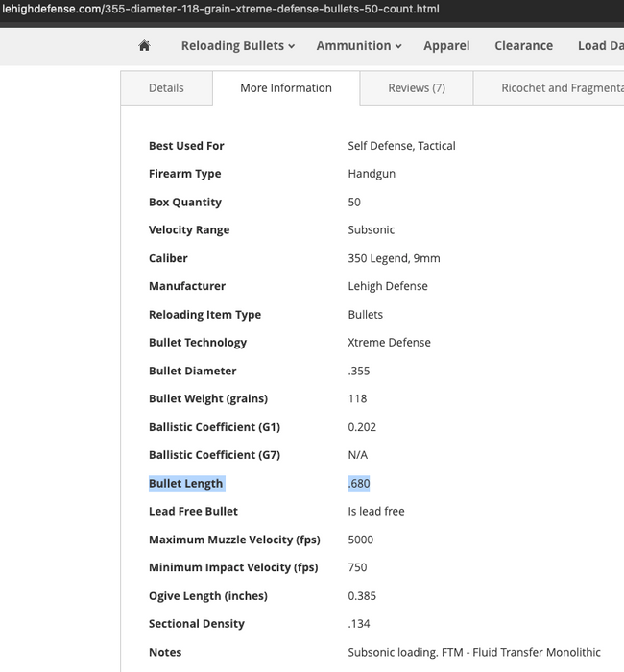Open the Ammunition dropdown menu
Screen dimensions: 624x672
(358, 46)
